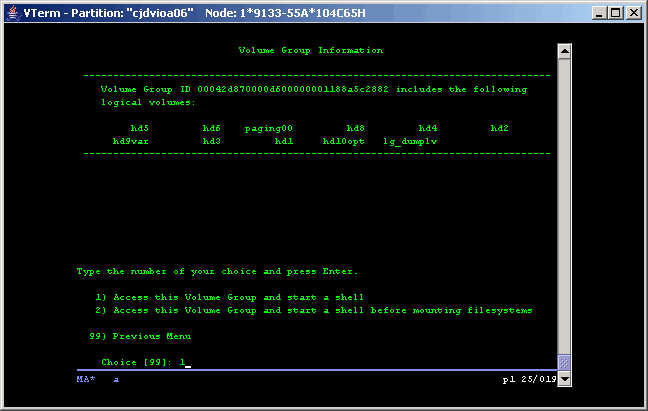Click the lg_dumplv logical volume name

click(x=410, y=141)
